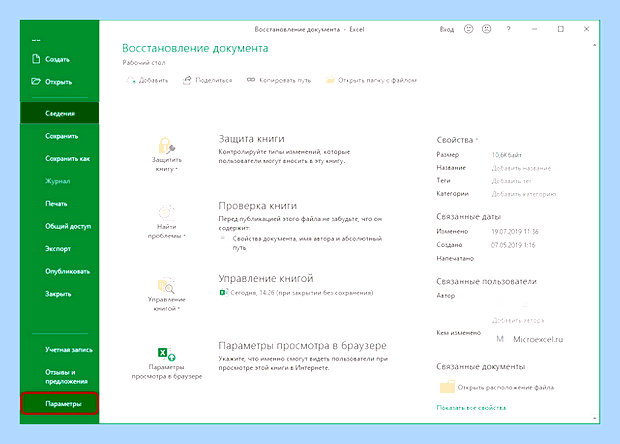Click the smiley feedback icon

pos(469,29)
